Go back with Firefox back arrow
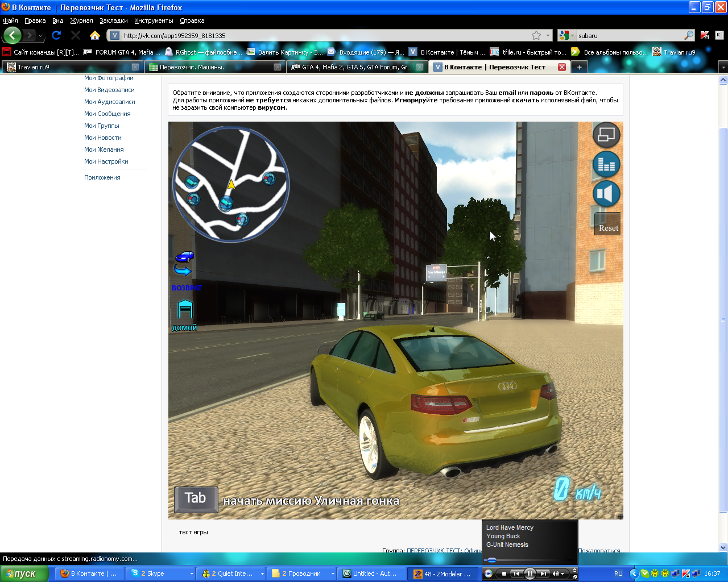 tap(13, 35)
